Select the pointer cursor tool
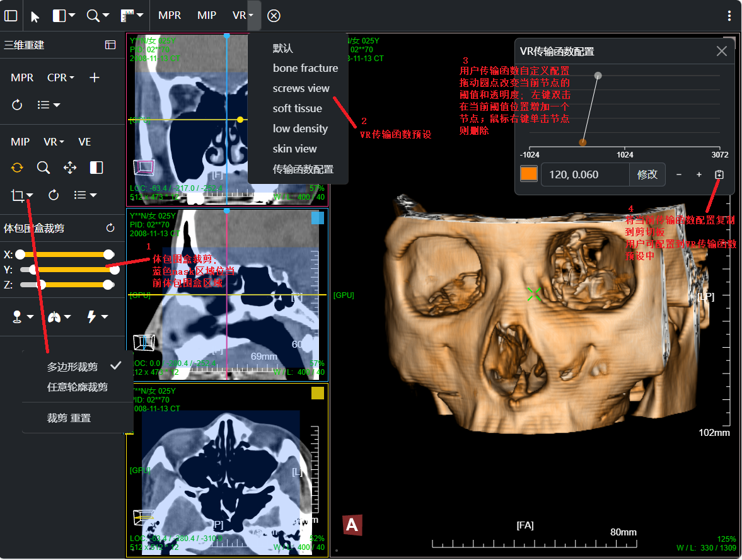This screenshot has width=742, height=560. point(35,16)
